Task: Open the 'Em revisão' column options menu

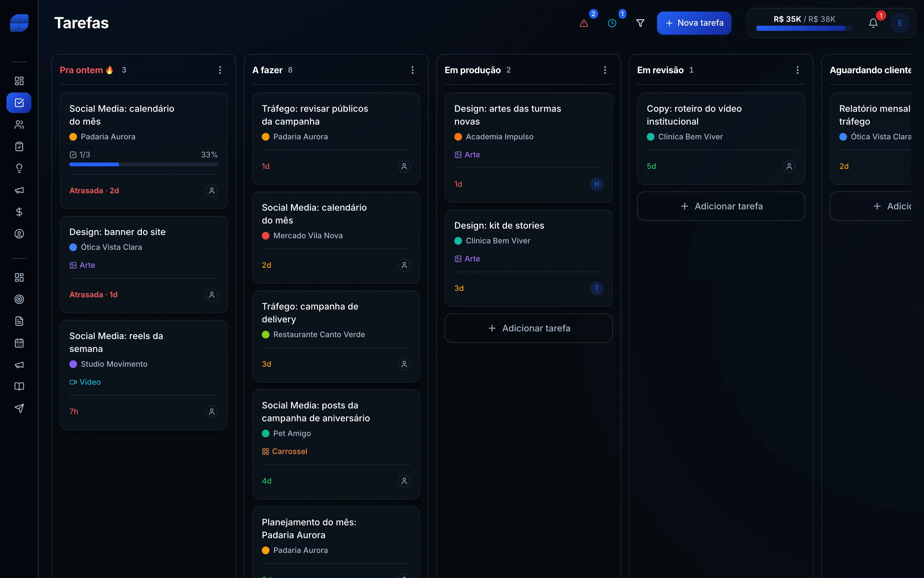Action: click(797, 70)
